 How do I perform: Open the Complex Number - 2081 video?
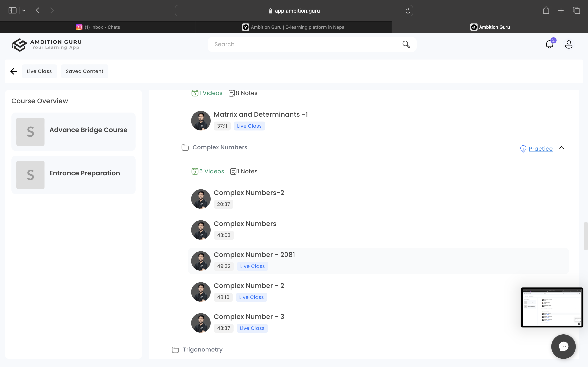pos(254,255)
